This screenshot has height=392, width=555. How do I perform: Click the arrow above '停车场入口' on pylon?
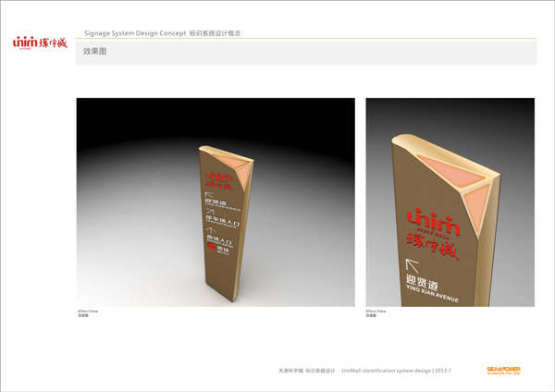point(210,212)
